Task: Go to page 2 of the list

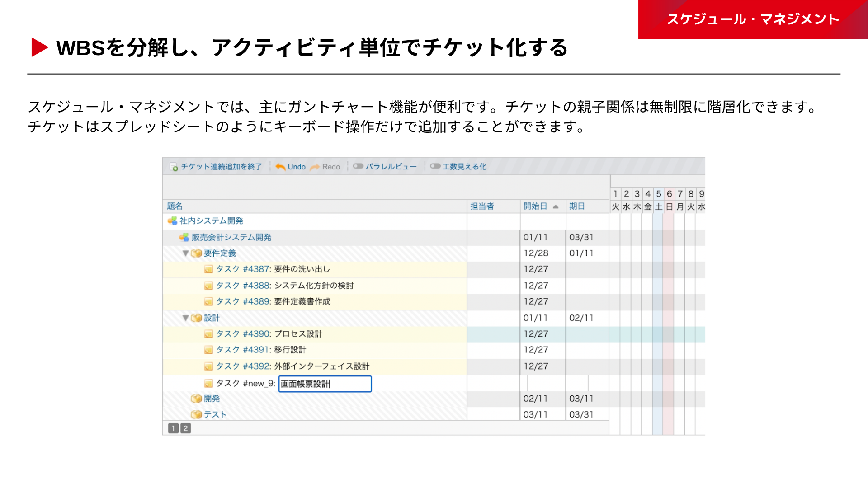Action: [x=185, y=428]
